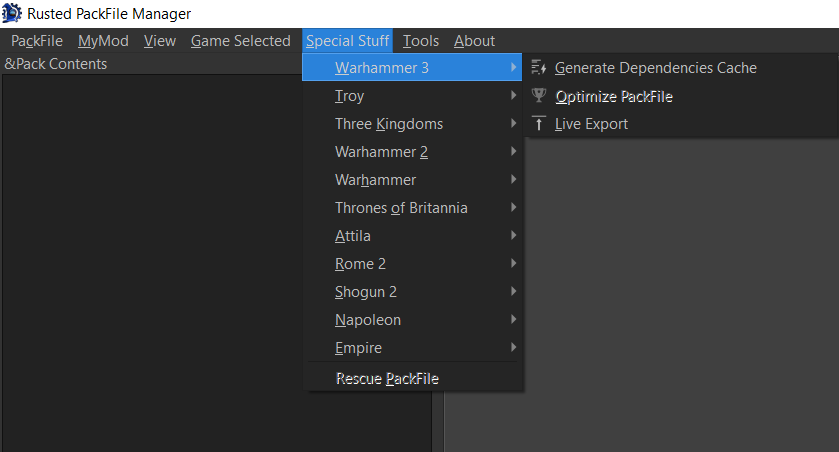This screenshot has width=839, height=452.
Task: Open the About menu
Action: pyautogui.click(x=474, y=41)
